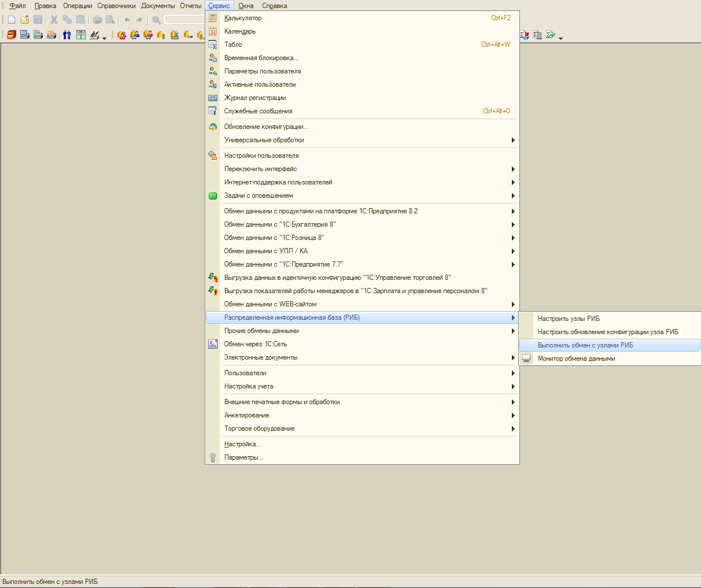Click the Временная блокировка lock icon
The image size is (701, 588).
(x=213, y=58)
